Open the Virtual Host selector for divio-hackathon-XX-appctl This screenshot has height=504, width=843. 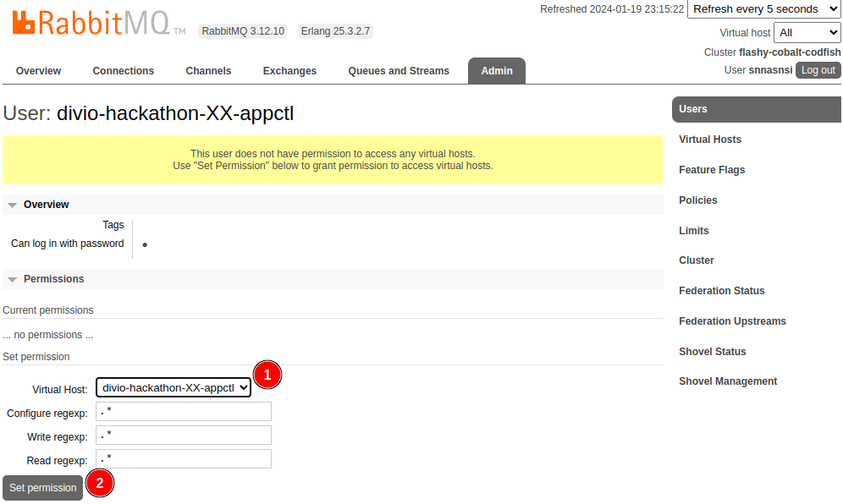(173, 387)
